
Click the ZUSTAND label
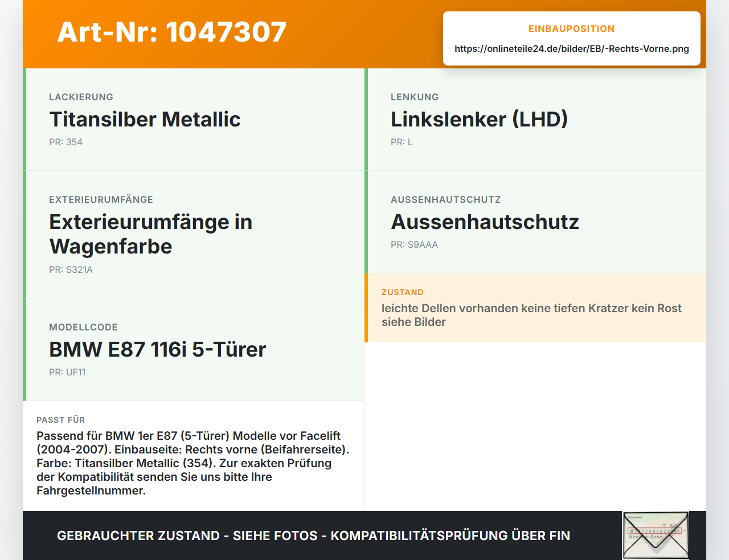point(403,293)
